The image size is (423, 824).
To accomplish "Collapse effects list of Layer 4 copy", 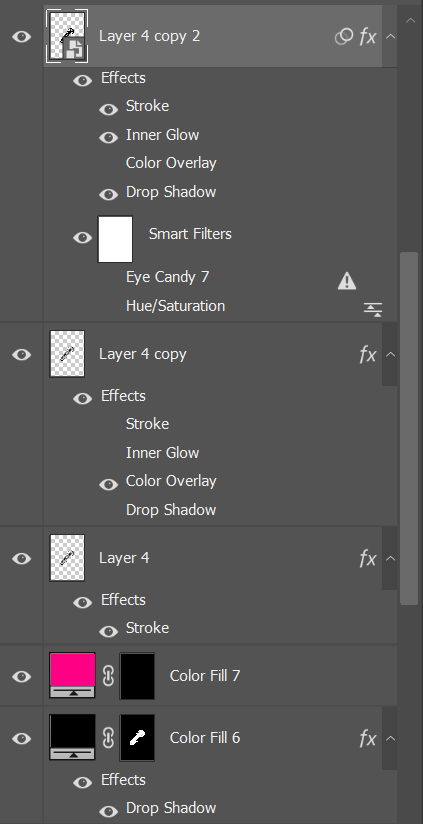I will [390, 354].
